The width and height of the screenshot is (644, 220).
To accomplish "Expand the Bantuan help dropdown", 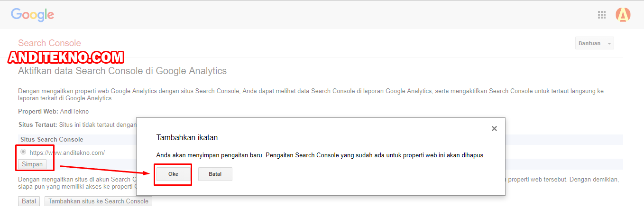I will point(595,43).
